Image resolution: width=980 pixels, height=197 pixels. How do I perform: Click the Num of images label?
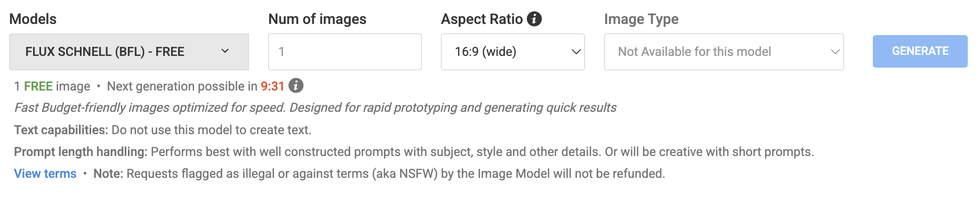tap(317, 19)
